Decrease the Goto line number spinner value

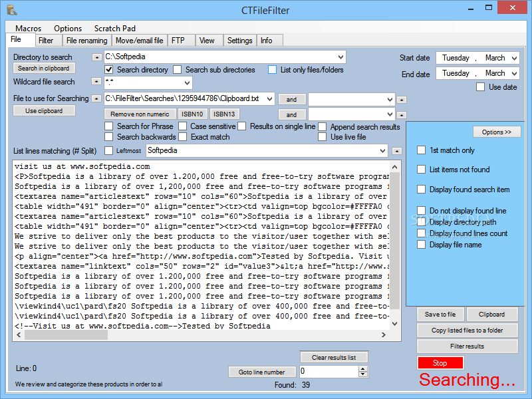[363, 374]
